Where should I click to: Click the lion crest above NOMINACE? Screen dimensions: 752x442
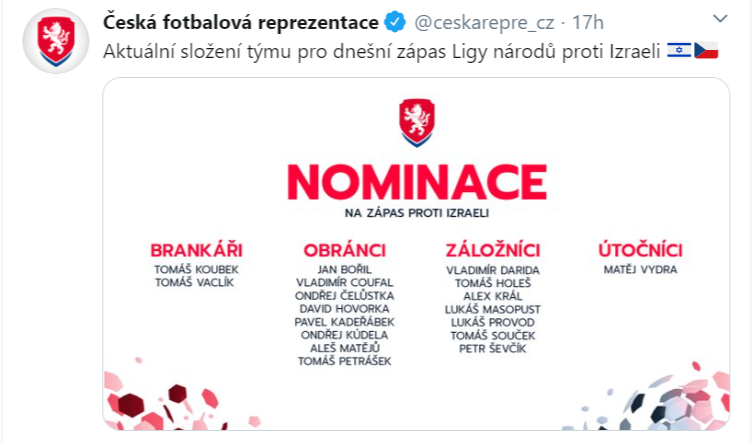click(x=416, y=122)
